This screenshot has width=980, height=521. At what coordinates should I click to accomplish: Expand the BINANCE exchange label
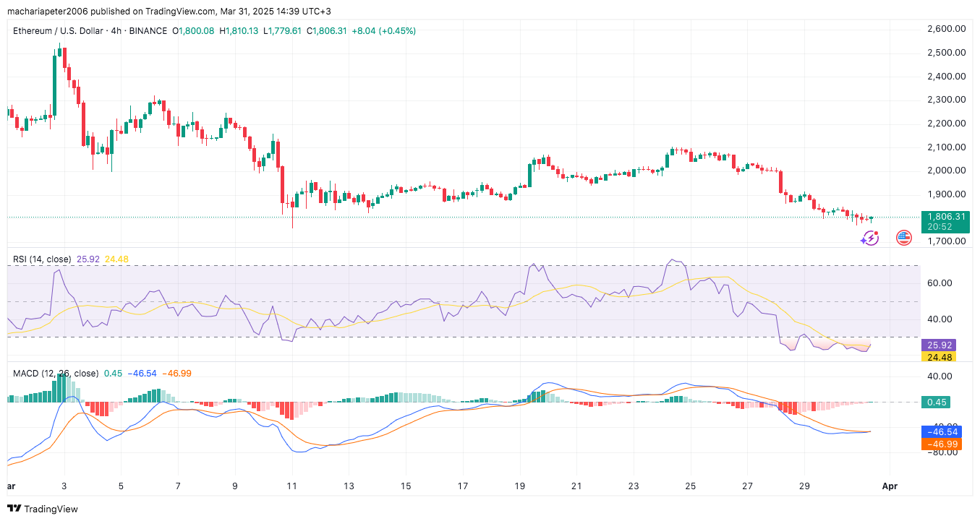click(148, 30)
